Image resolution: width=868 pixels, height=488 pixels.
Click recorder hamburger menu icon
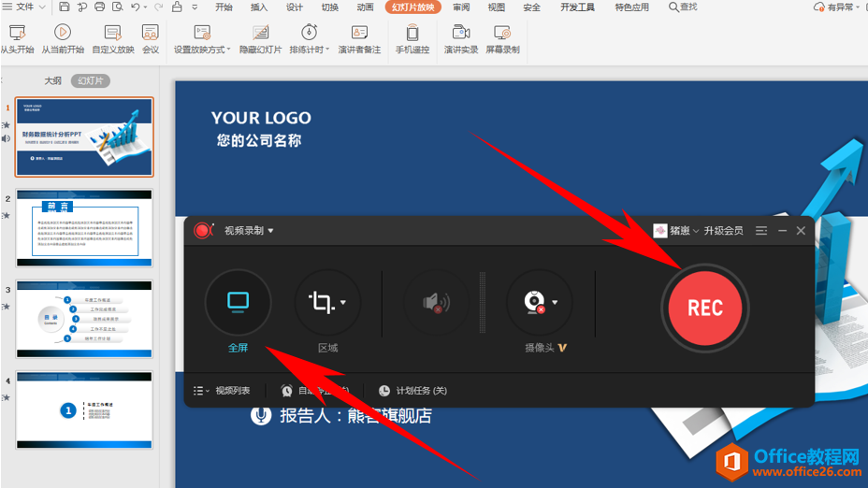point(761,231)
